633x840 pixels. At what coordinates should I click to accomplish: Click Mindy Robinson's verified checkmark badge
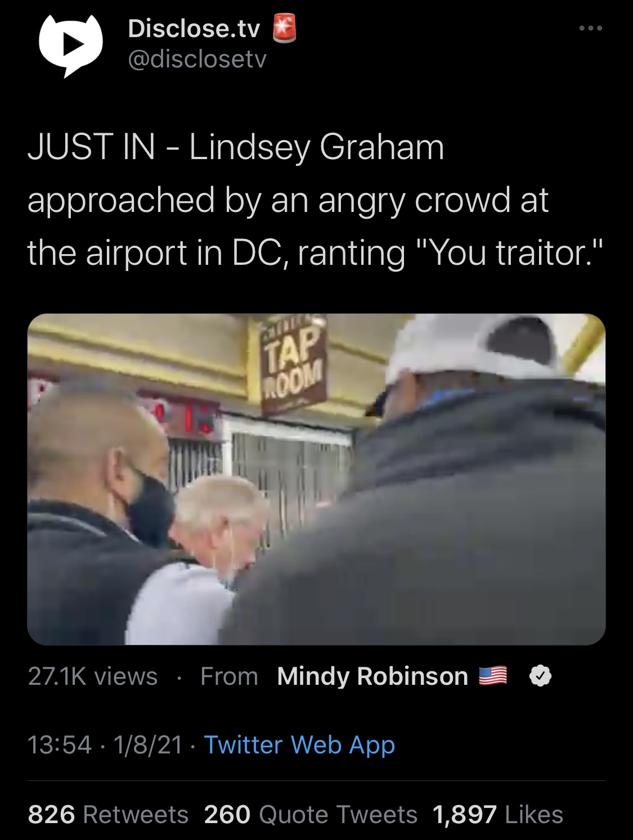(540, 676)
